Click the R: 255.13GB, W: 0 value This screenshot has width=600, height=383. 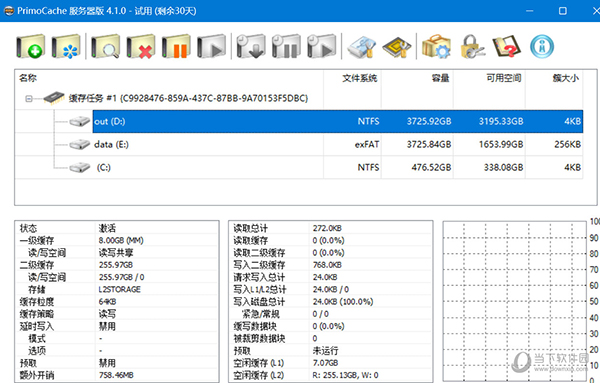(346, 375)
